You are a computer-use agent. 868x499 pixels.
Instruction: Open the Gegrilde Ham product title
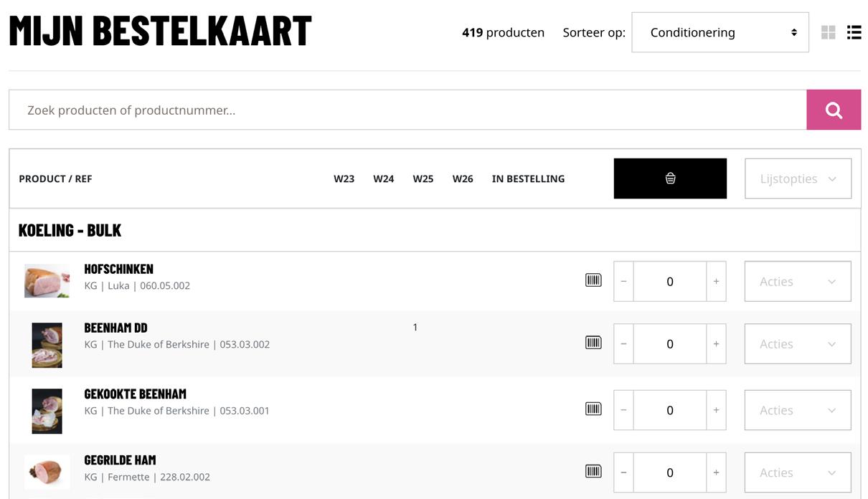(120, 460)
